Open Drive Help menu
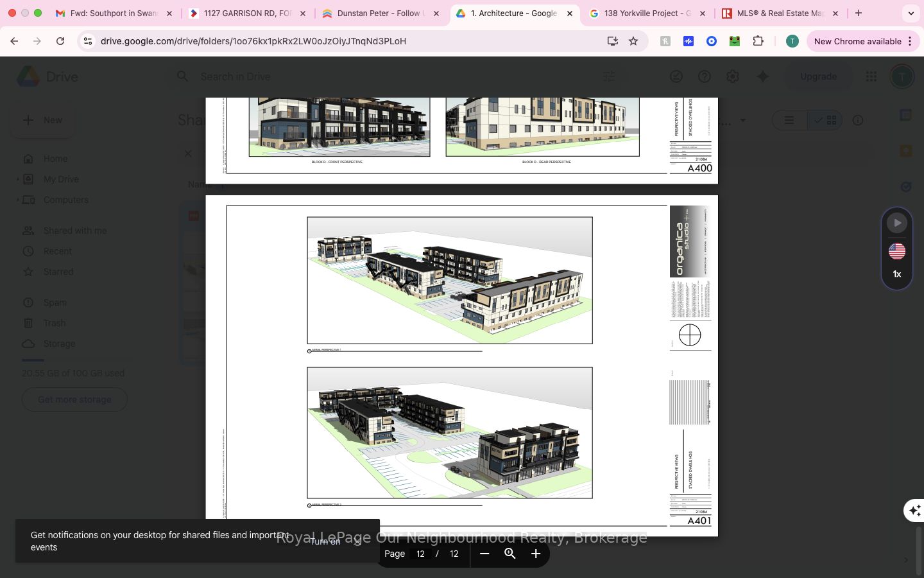Screen dimensions: 924x578 705,76
